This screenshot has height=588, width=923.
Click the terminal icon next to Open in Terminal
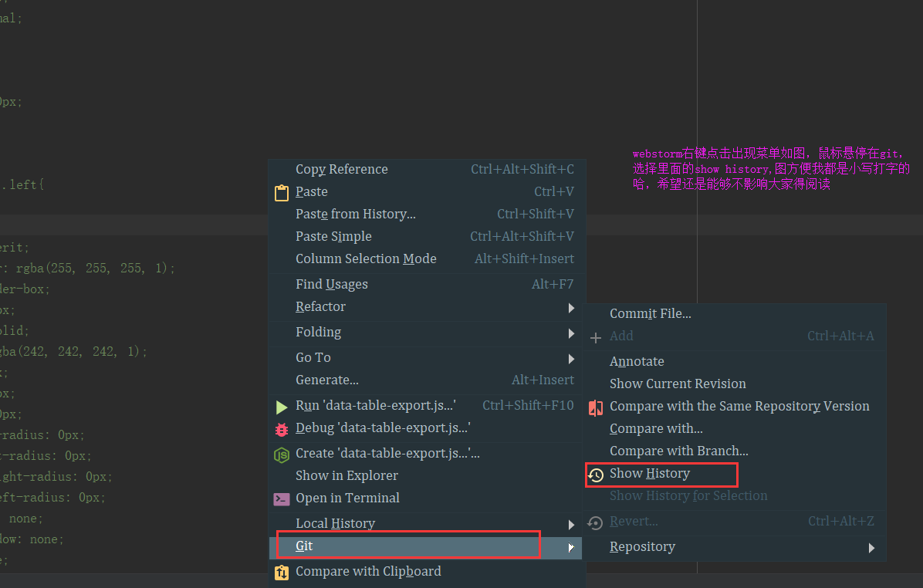(x=282, y=498)
